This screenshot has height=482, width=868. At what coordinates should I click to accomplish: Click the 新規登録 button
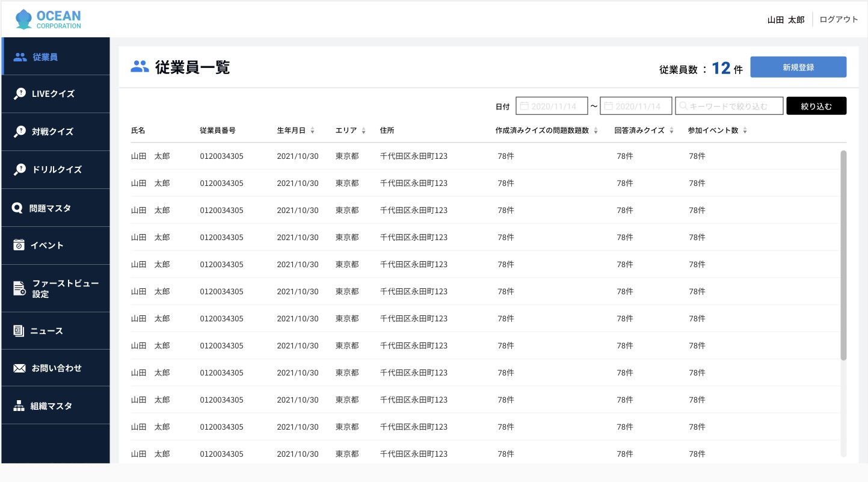pyautogui.click(x=798, y=67)
